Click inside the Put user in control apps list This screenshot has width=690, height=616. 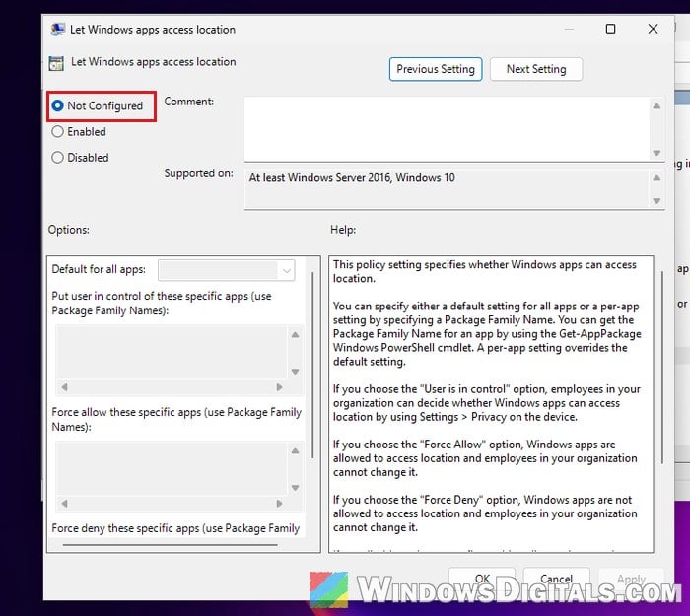172,352
